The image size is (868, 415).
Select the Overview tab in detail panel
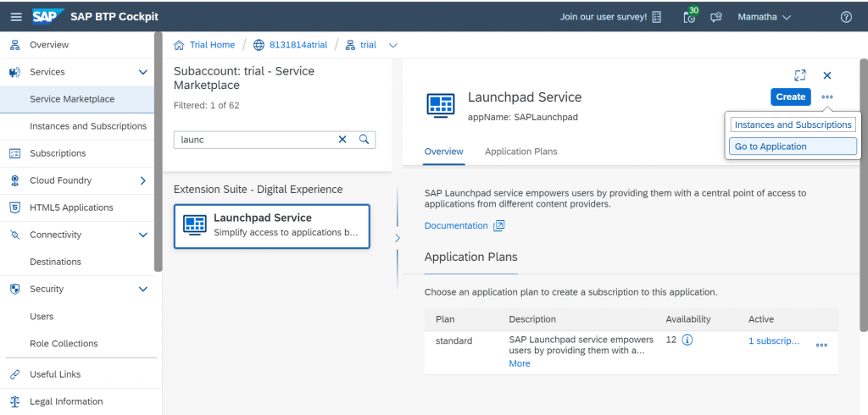[443, 151]
